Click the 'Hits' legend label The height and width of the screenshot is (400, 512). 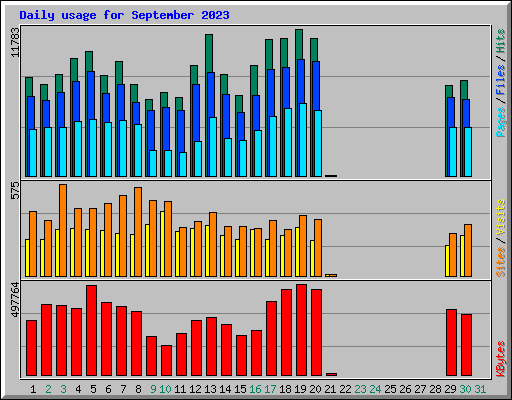tap(500, 41)
